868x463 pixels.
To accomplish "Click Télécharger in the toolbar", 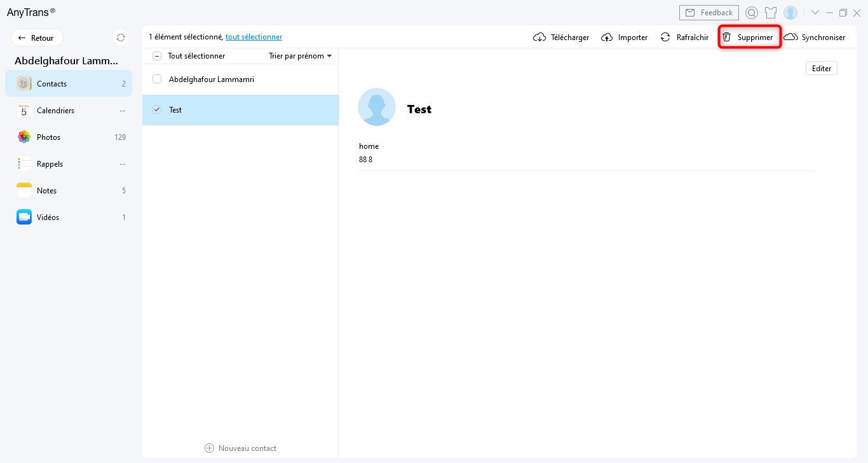I will click(561, 38).
